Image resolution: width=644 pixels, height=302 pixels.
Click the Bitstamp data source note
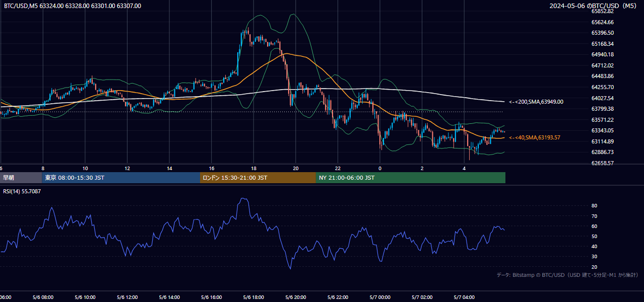pos(567,275)
